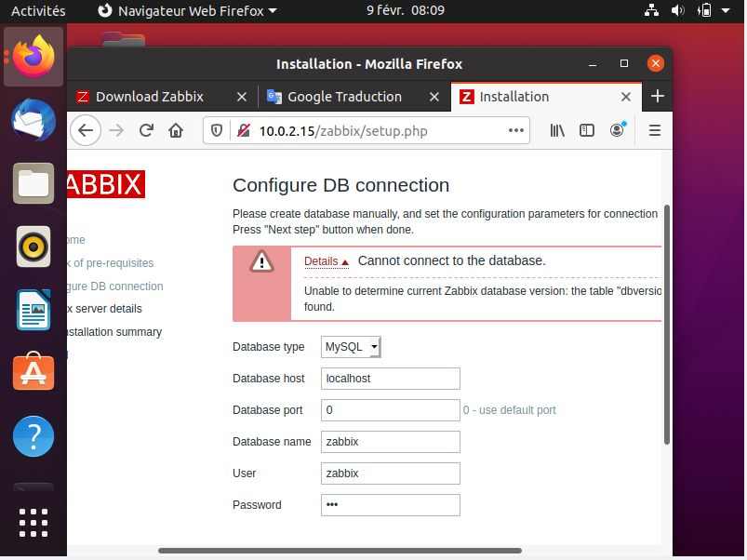The width and height of the screenshot is (747, 560).
Task: Open Help from the dock
Action: [x=33, y=436]
